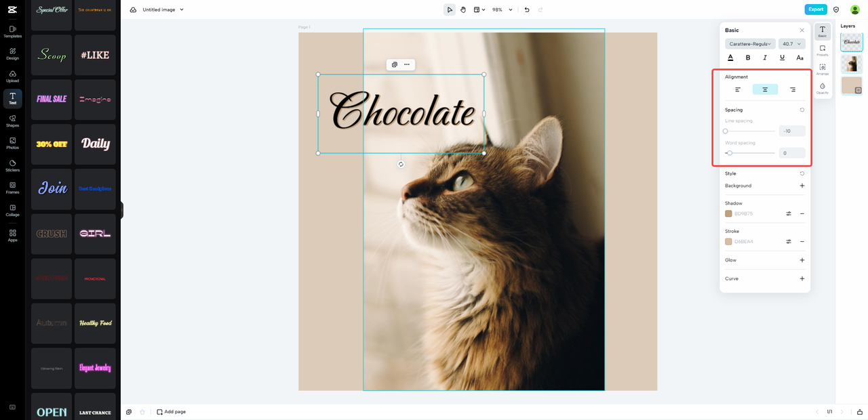Viewport: 868px width, 420px height.
Task: Switch to Presets tab
Action: [823, 50]
